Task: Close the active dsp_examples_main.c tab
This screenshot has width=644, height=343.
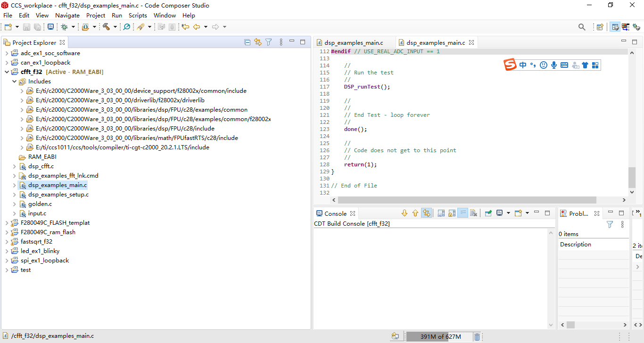Action: pos(471,42)
